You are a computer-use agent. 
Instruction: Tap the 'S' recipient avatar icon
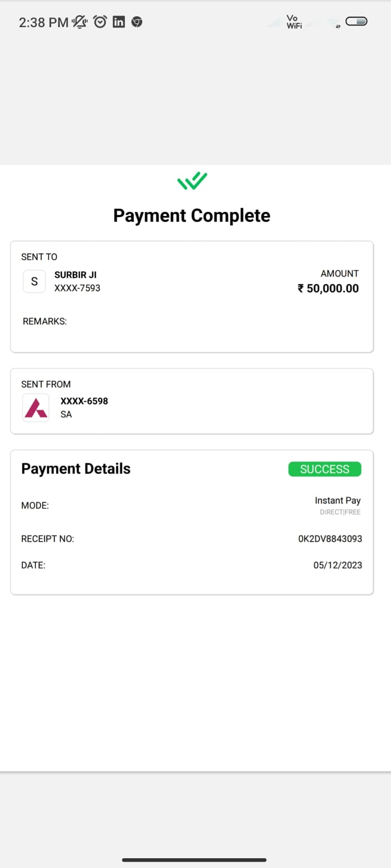point(34,282)
